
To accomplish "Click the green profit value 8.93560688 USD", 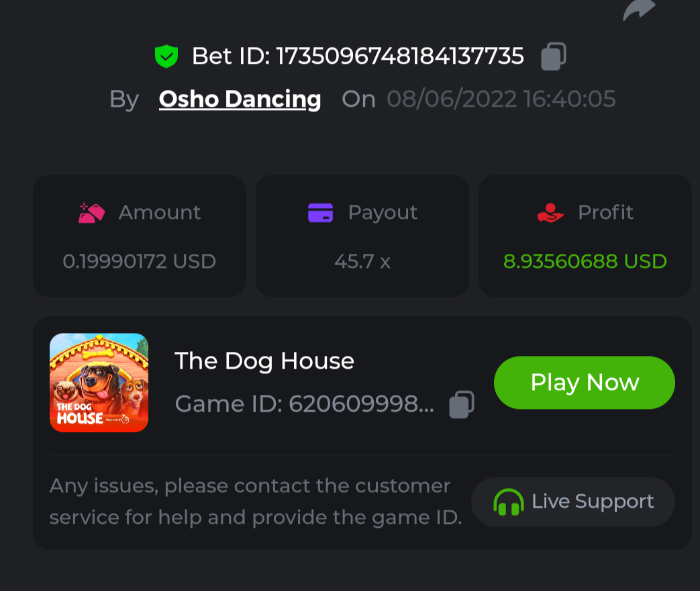I will 585,261.
